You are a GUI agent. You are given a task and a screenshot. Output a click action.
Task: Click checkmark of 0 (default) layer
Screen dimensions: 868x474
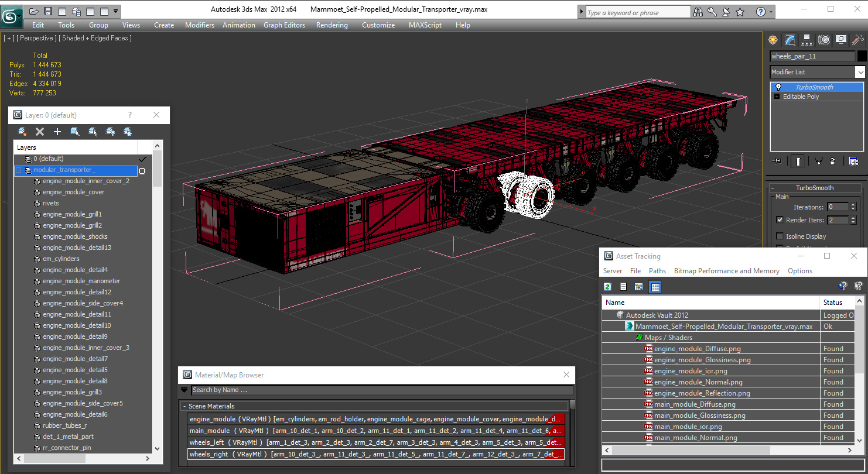click(x=142, y=159)
